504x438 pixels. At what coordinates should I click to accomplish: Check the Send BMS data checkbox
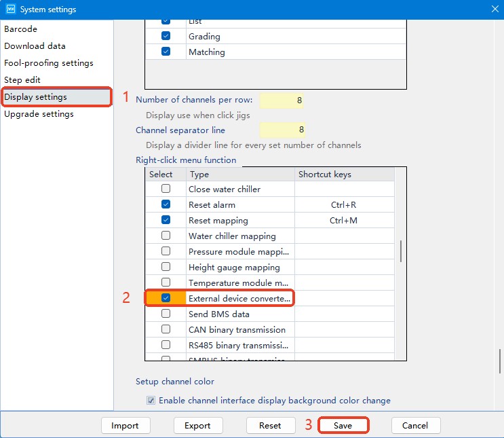tap(166, 314)
